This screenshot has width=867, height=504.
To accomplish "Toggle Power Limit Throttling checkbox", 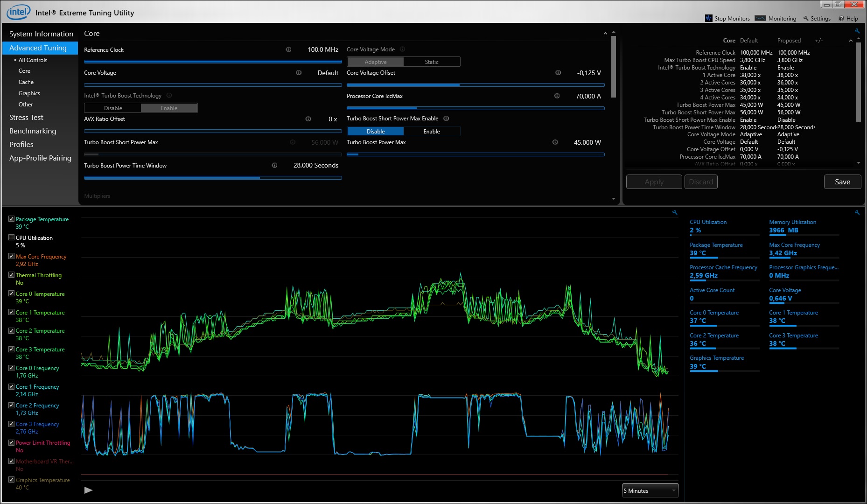I will (12, 442).
